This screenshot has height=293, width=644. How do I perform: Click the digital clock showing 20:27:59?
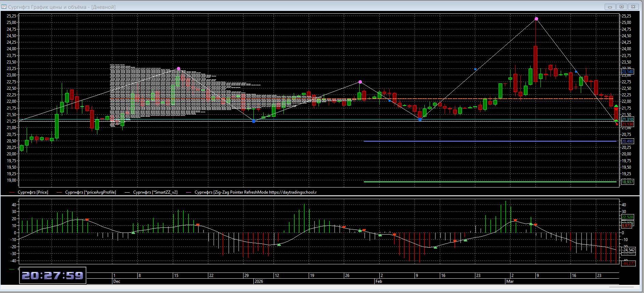(x=52, y=275)
